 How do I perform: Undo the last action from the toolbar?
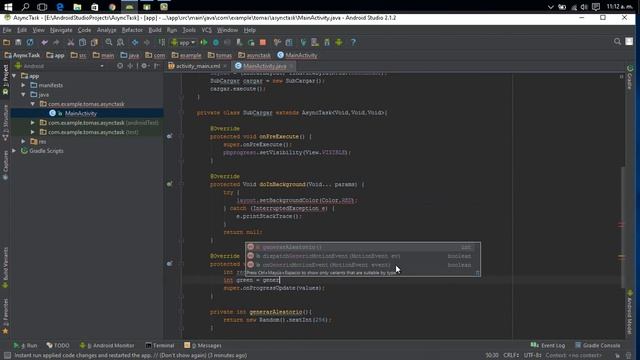pyautogui.click(x=44, y=42)
